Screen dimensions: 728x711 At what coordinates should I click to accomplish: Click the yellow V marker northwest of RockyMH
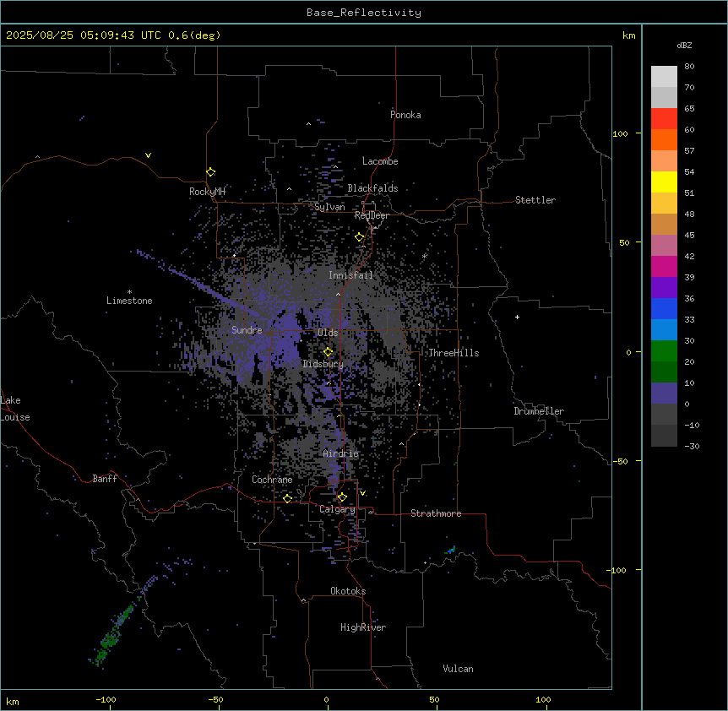tap(148, 155)
